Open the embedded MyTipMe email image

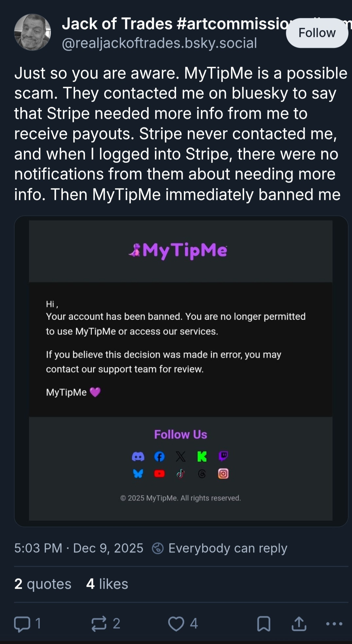(x=181, y=371)
